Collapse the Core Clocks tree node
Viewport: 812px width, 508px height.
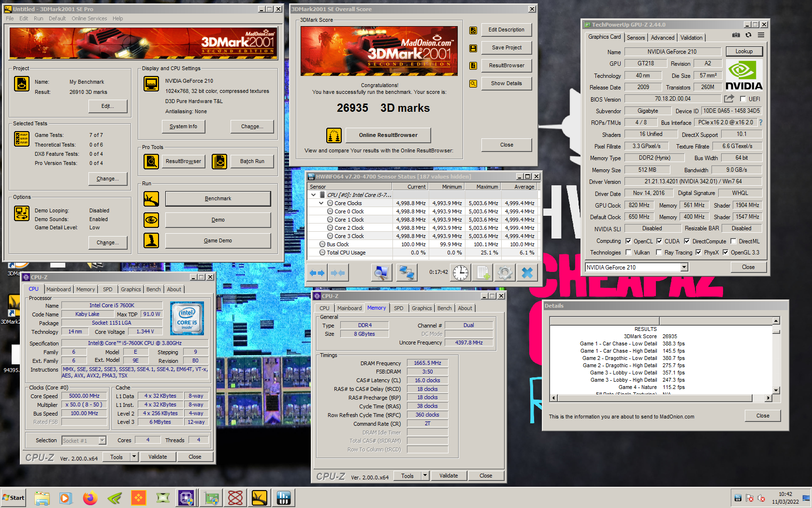(x=321, y=203)
